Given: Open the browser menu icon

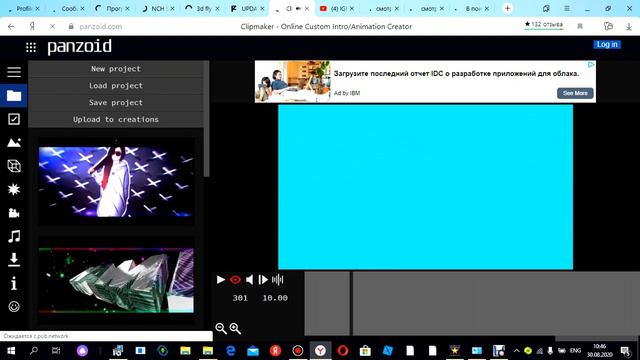Looking at the screenshot, I should point(567,9).
